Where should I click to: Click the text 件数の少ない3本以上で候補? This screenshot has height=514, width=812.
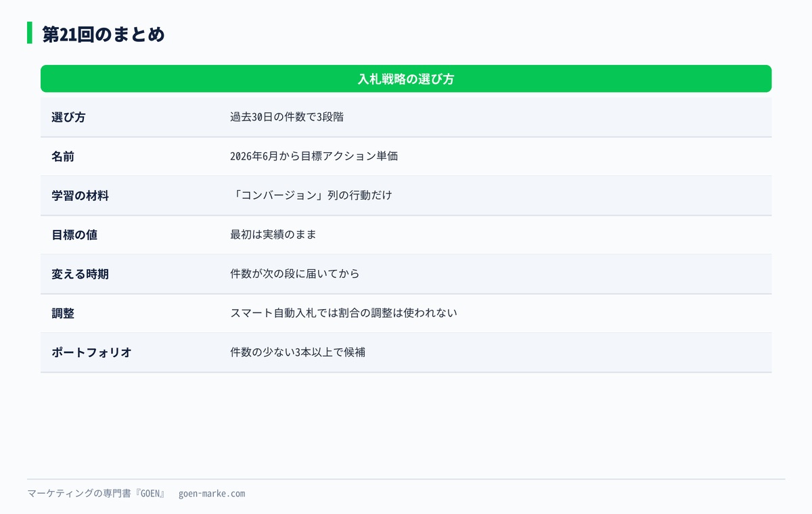[x=298, y=352]
